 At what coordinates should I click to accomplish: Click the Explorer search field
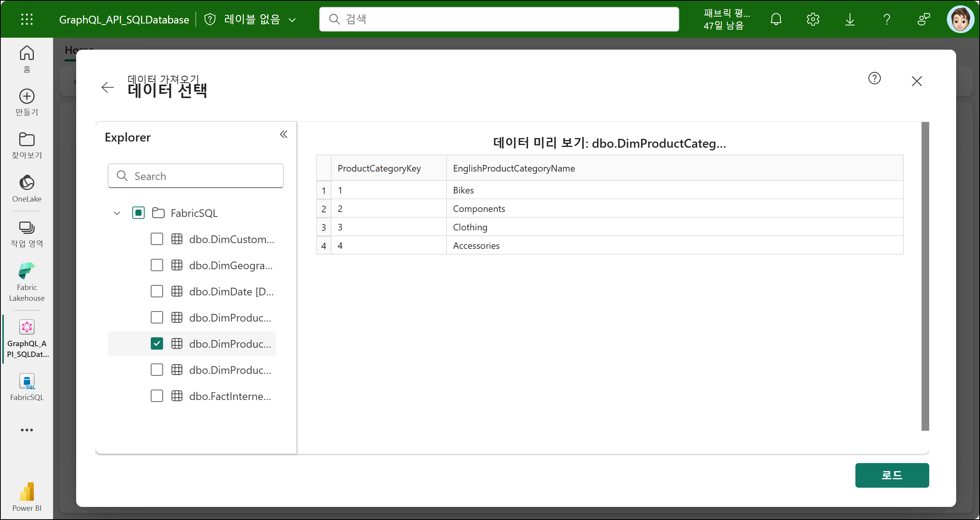[x=196, y=176]
